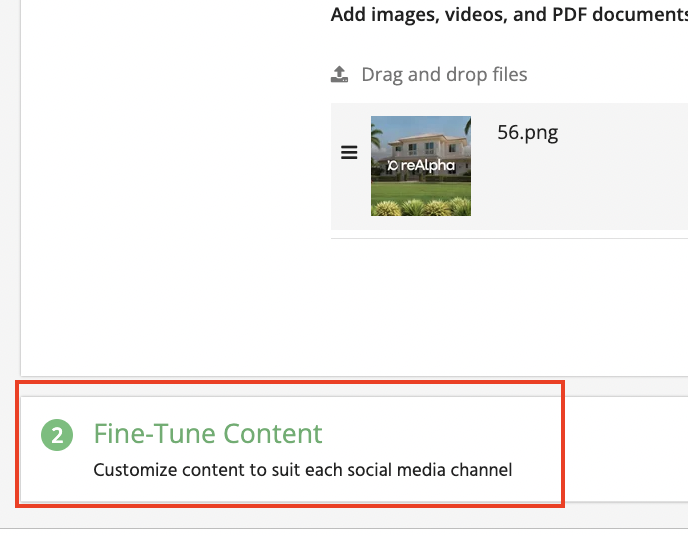Click the Drag and drop files label
The image size is (688, 536).
[x=444, y=75]
